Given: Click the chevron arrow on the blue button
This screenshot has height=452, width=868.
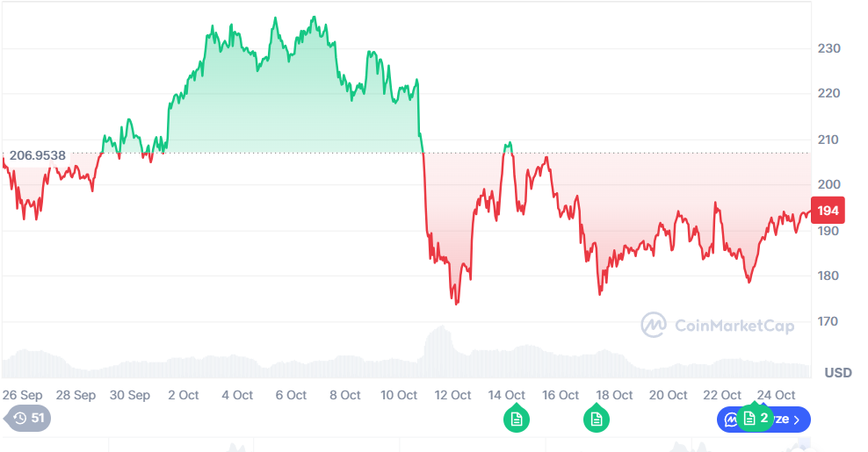Looking at the screenshot, I should 797,420.
